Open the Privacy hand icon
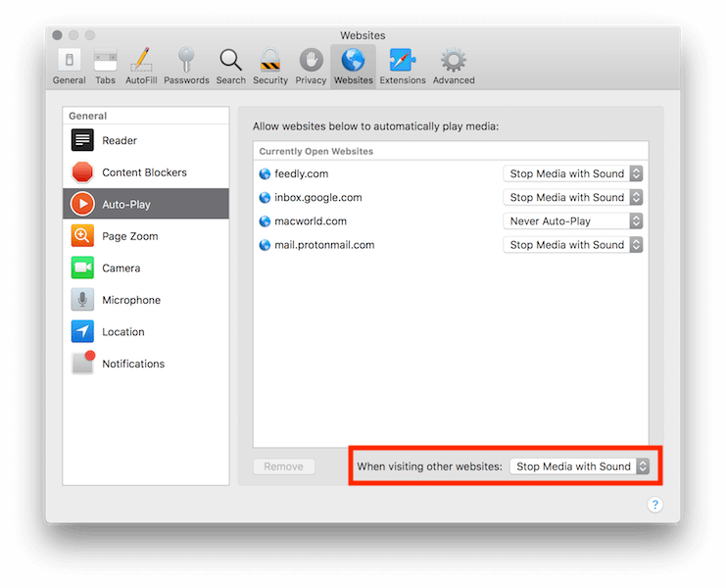 tap(311, 61)
